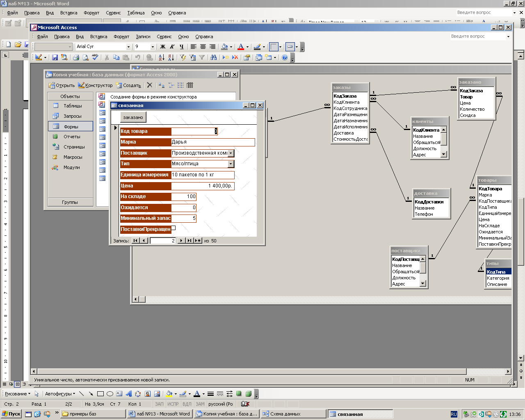Open Рисование menu in Drawing toolbar
The image size is (525, 420).
point(17,394)
